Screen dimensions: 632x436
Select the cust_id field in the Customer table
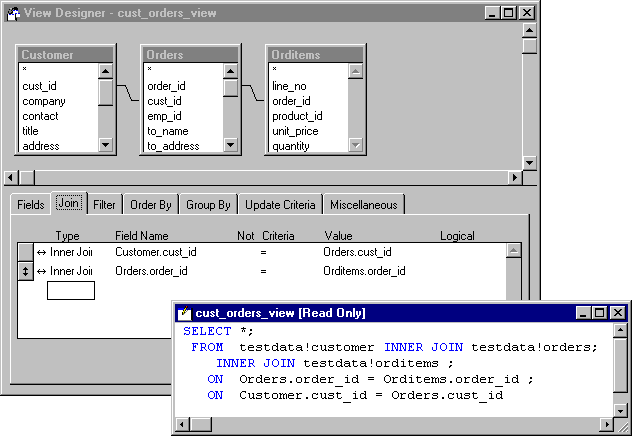[x=40, y=86]
